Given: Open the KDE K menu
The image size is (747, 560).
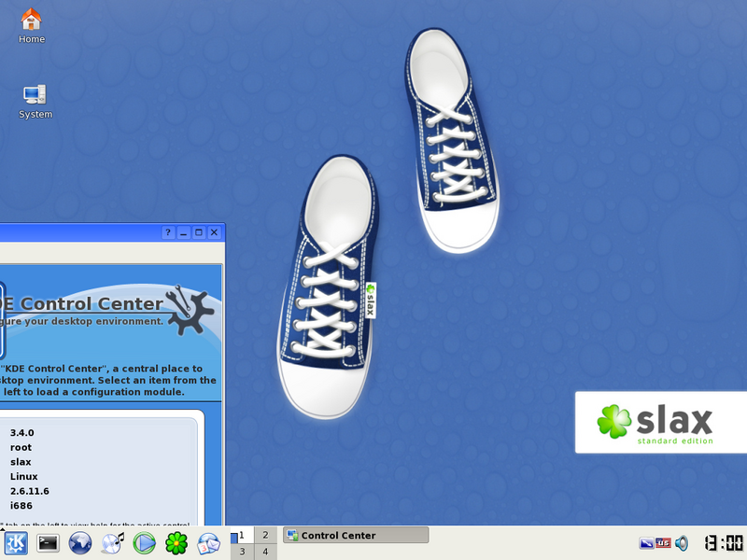Looking at the screenshot, I should pyautogui.click(x=16, y=543).
